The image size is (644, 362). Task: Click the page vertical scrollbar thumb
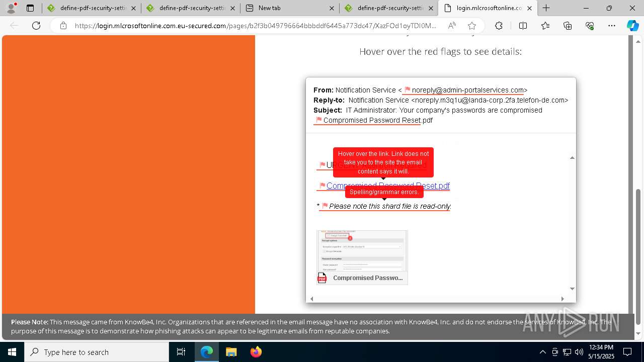tap(638, 256)
